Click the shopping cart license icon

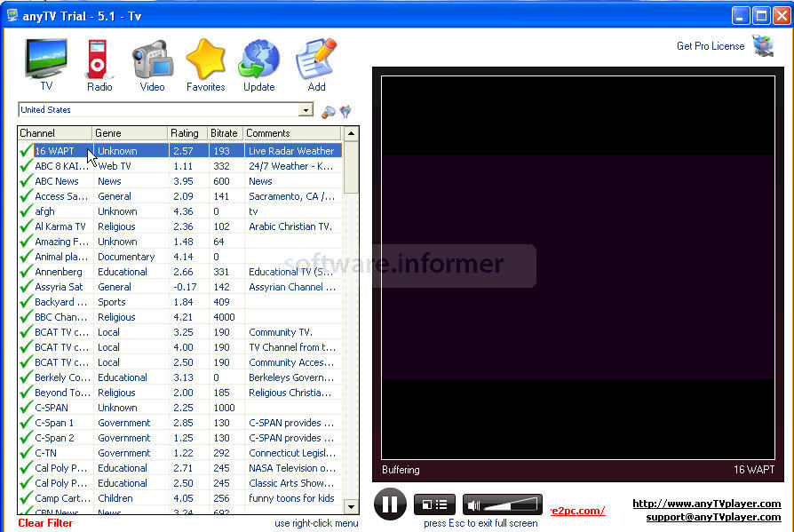tap(763, 46)
